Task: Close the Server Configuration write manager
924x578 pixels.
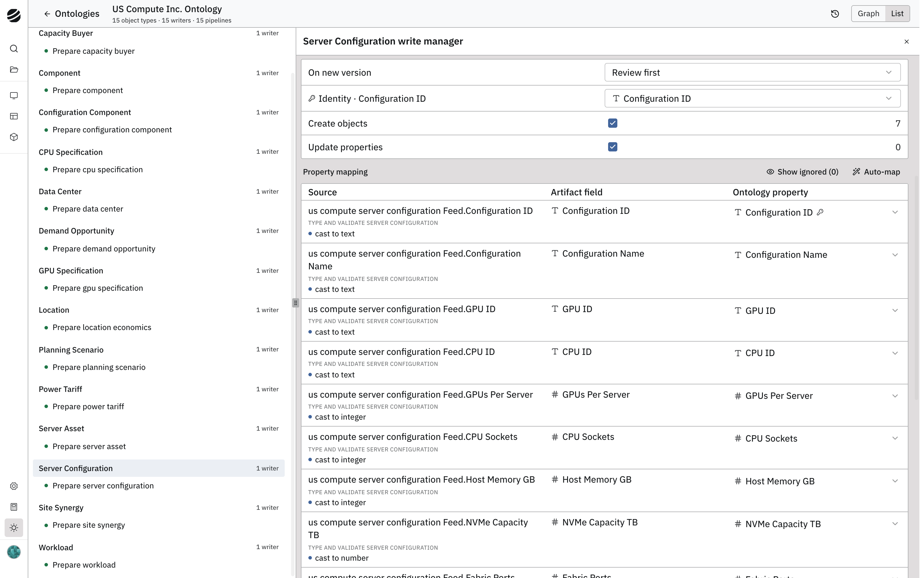Action: point(906,41)
